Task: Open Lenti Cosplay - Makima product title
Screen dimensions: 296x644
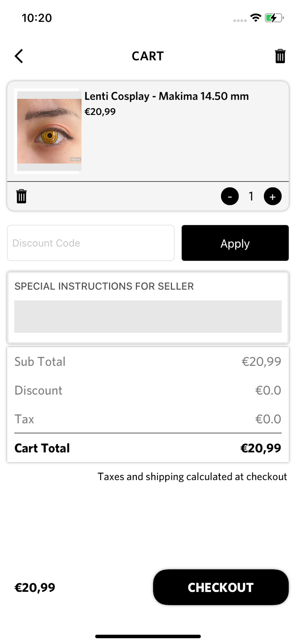Action: 166,96
